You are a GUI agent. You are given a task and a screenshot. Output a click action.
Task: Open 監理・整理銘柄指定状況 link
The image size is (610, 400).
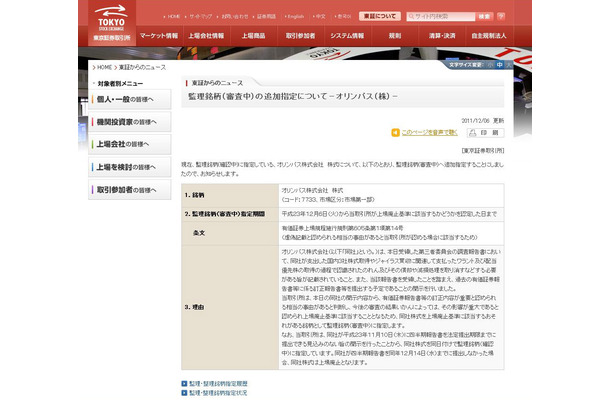(218, 393)
